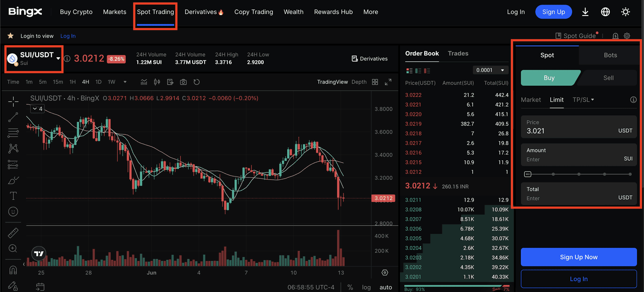Open the More navigation menu
This screenshot has height=292, width=644.
coord(371,12)
